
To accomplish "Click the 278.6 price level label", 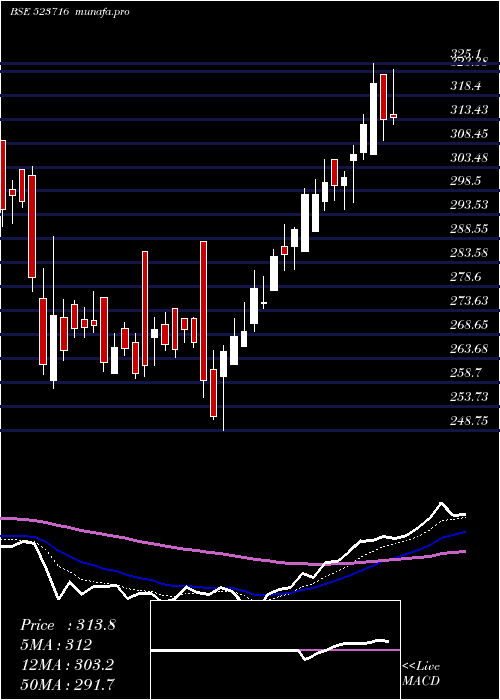I will pyautogui.click(x=466, y=277).
